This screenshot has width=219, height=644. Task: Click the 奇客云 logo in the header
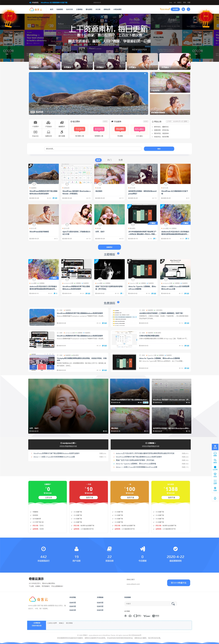click(36, 10)
